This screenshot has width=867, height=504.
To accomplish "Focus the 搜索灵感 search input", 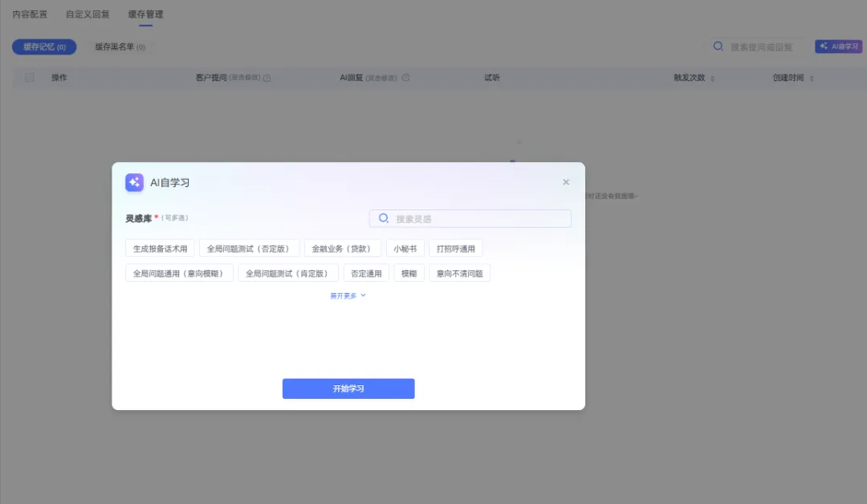I will tap(470, 218).
